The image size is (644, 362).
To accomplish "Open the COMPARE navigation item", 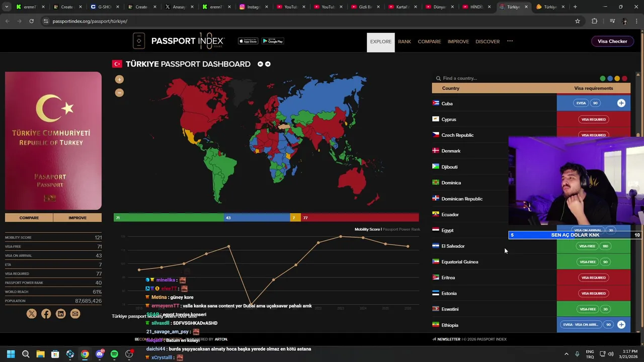I will 429,42.
